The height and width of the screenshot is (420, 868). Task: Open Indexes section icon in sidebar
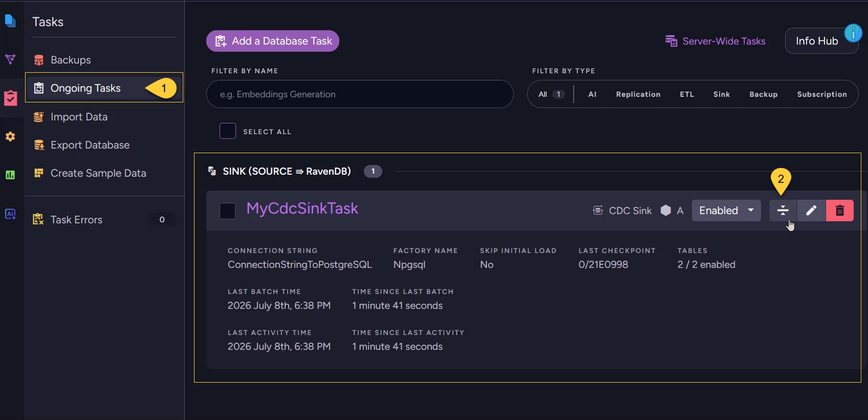pyautogui.click(x=10, y=59)
